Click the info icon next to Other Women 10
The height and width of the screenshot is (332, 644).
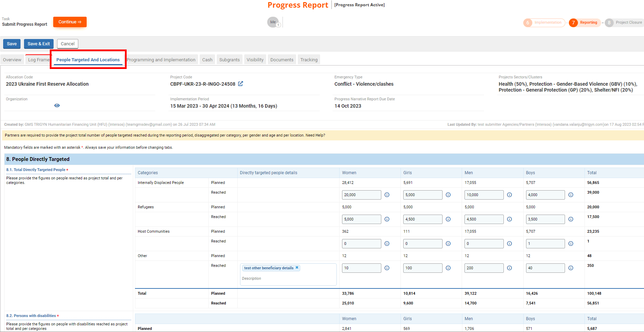tap(387, 268)
